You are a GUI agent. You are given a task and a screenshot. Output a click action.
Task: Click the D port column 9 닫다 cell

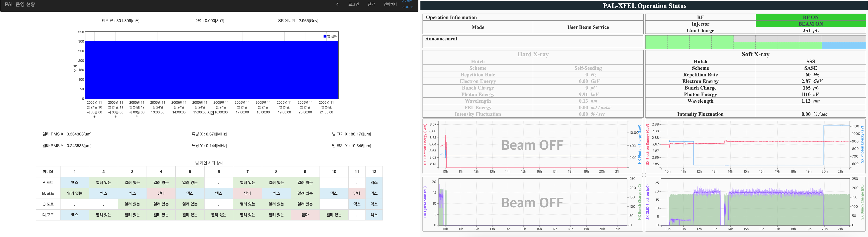click(x=305, y=215)
